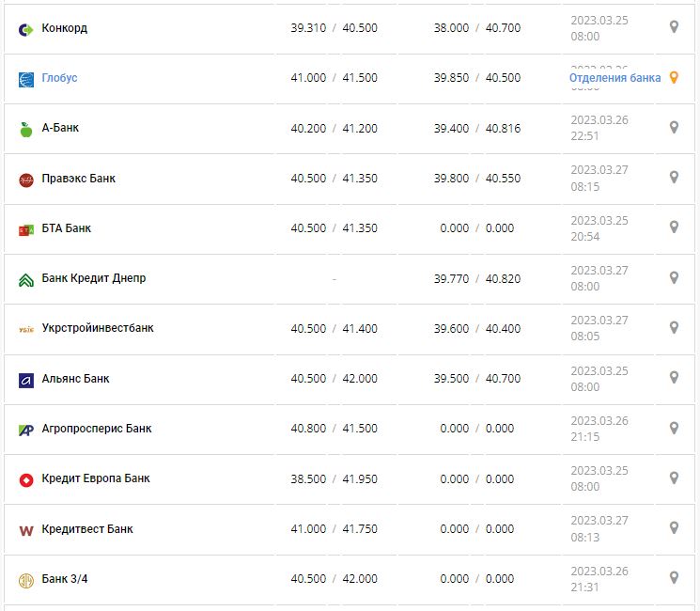Open the Конкорд bank name
This screenshot has height=611, width=700.
pyautogui.click(x=64, y=28)
